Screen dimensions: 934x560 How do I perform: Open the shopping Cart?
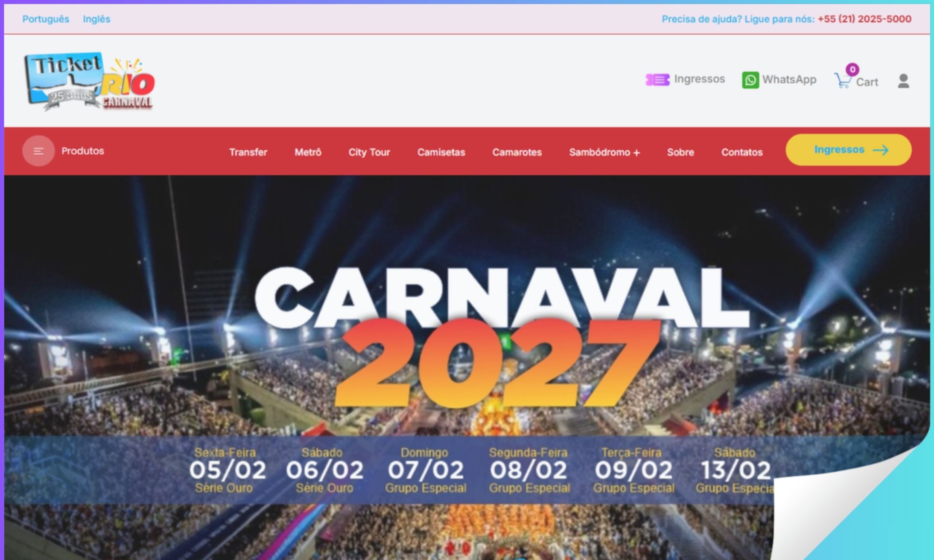844,82
